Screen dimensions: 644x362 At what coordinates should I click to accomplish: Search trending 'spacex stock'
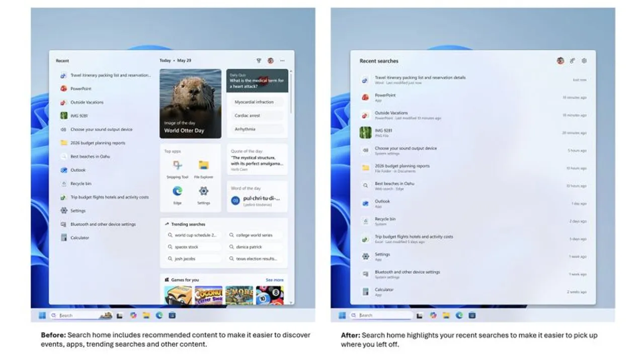coord(193,247)
